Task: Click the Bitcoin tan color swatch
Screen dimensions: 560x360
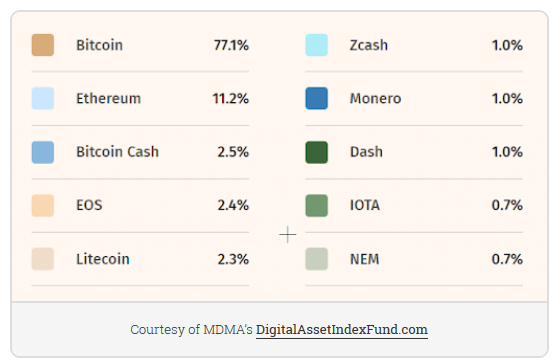Action: (x=43, y=45)
